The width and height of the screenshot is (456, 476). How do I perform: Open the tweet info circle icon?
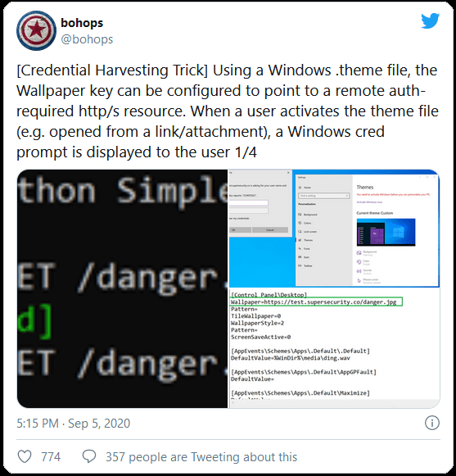click(431, 423)
